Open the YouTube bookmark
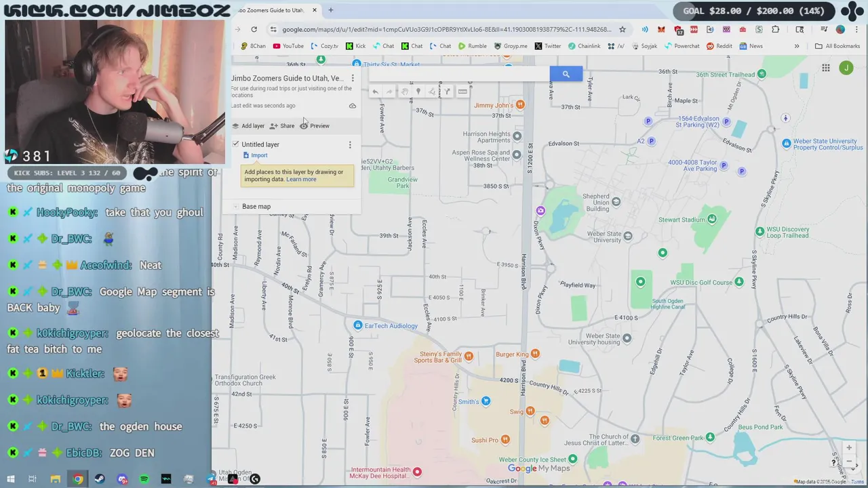The width and height of the screenshot is (868, 488). (288, 46)
